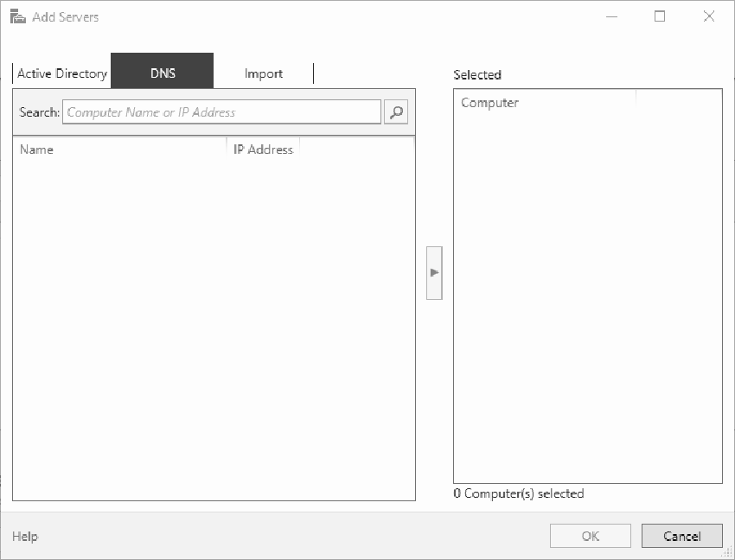Click the Selected panel heading
This screenshot has width=735, height=560.
coord(477,74)
